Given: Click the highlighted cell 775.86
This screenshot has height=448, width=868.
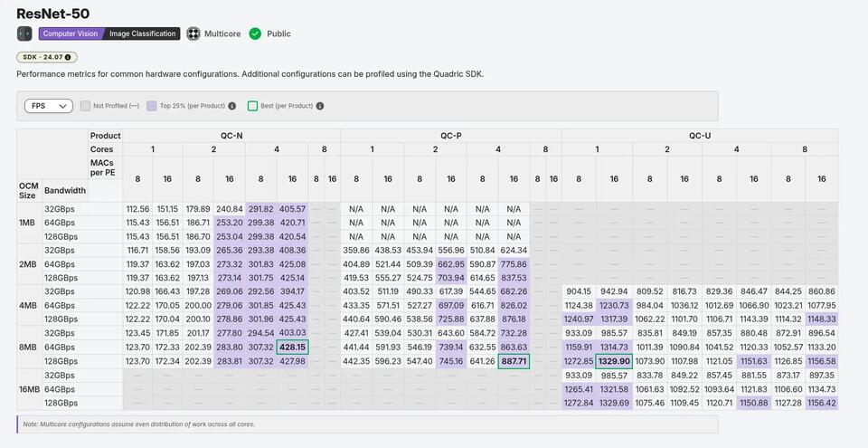Looking at the screenshot, I should [x=514, y=264].
